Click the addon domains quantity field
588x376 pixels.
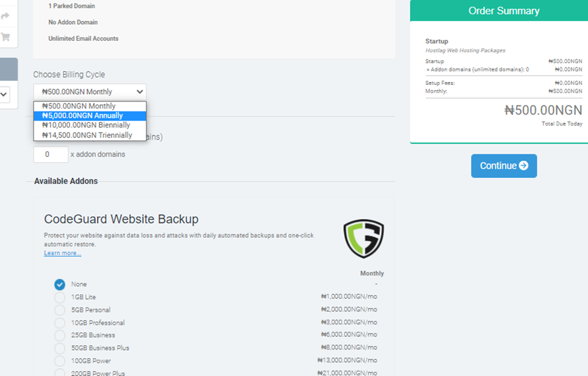(51, 154)
